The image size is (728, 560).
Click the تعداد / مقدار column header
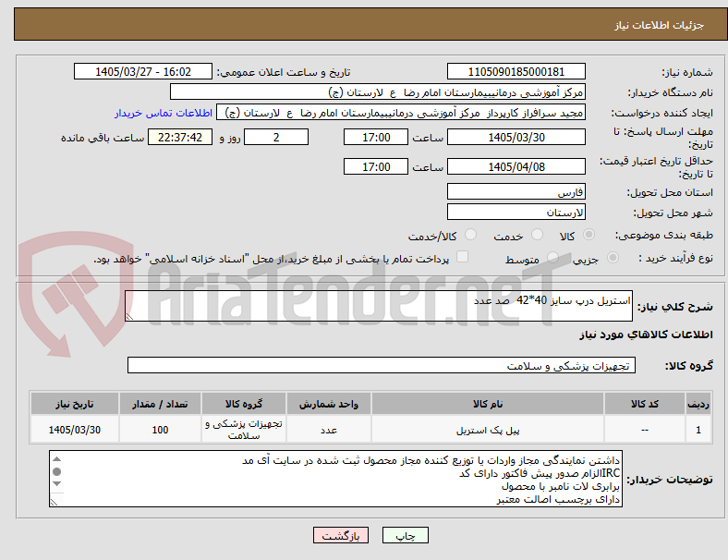(160, 404)
